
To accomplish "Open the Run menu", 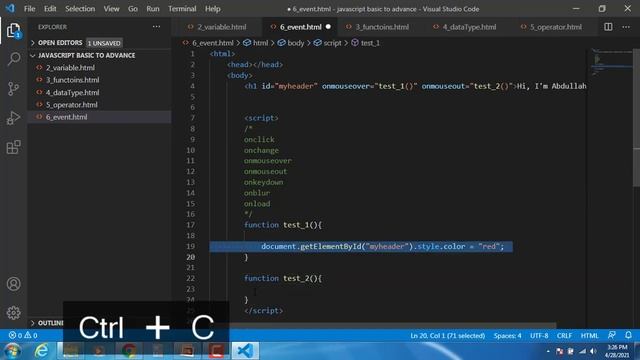I will (x=153, y=9).
